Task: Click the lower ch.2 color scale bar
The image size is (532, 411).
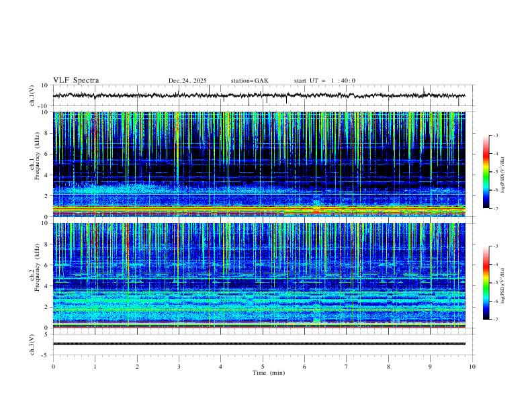Action: pos(486,283)
